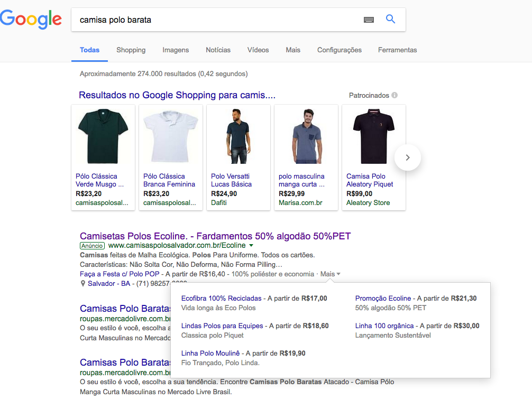Click the Anúncio badge
This screenshot has height=409, width=532.
click(x=93, y=246)
